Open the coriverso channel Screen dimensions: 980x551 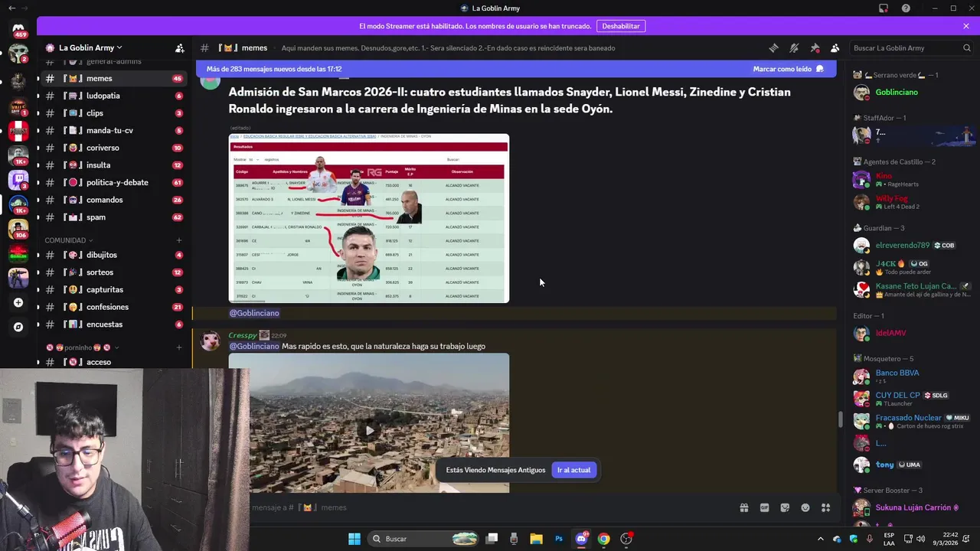113,148
